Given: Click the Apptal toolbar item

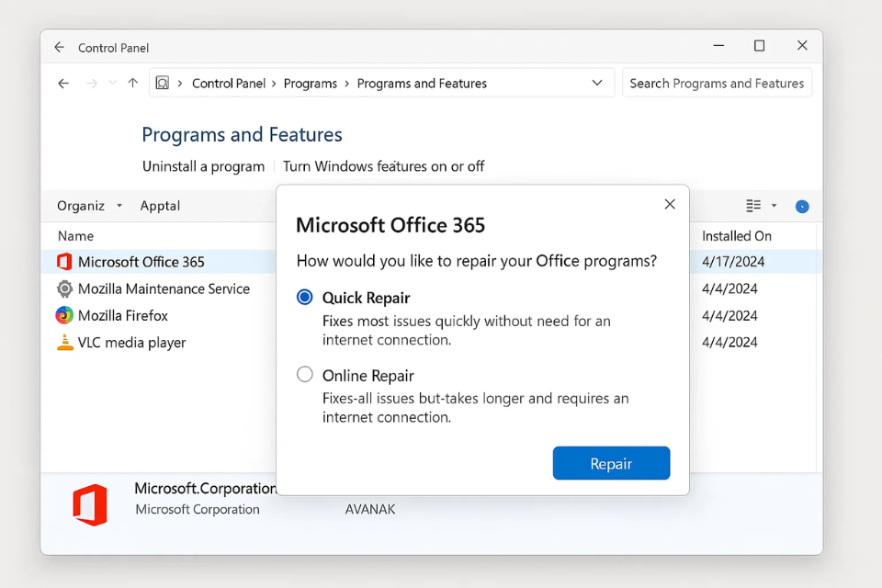Looking at the screenshot, I should click(160, 206).
